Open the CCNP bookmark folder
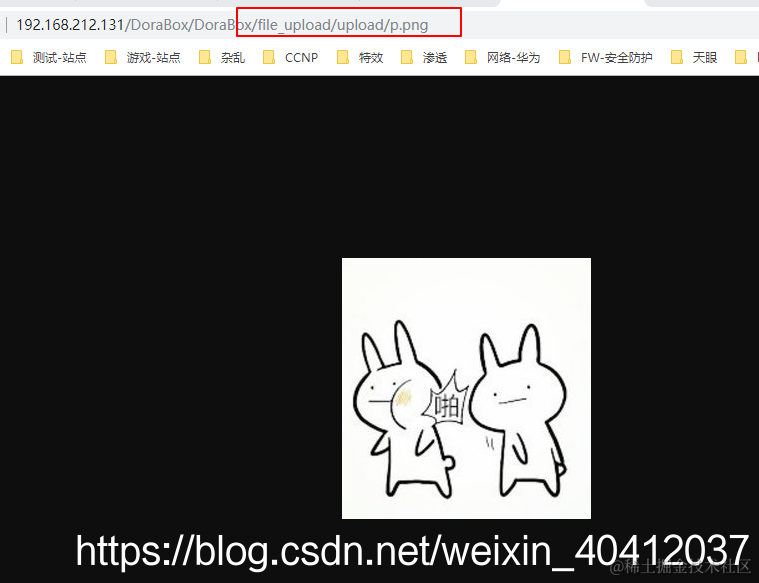759x583 pixels. [x=290, y=58]
